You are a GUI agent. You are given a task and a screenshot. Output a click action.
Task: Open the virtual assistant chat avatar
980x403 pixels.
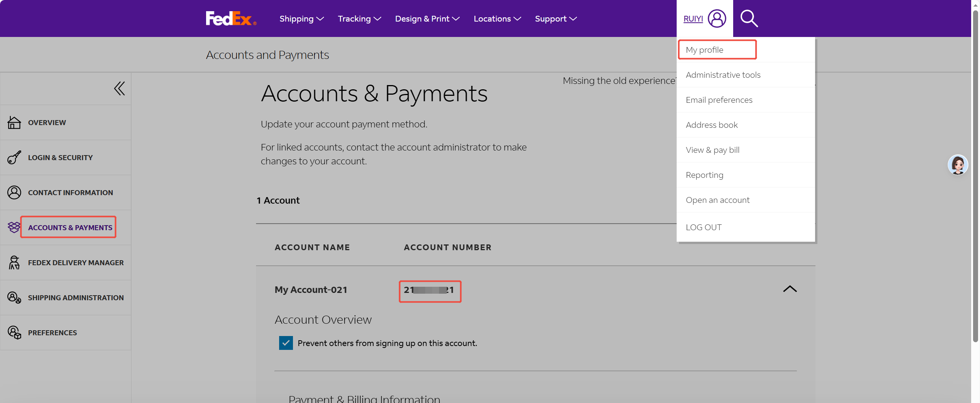click(957, 165)
